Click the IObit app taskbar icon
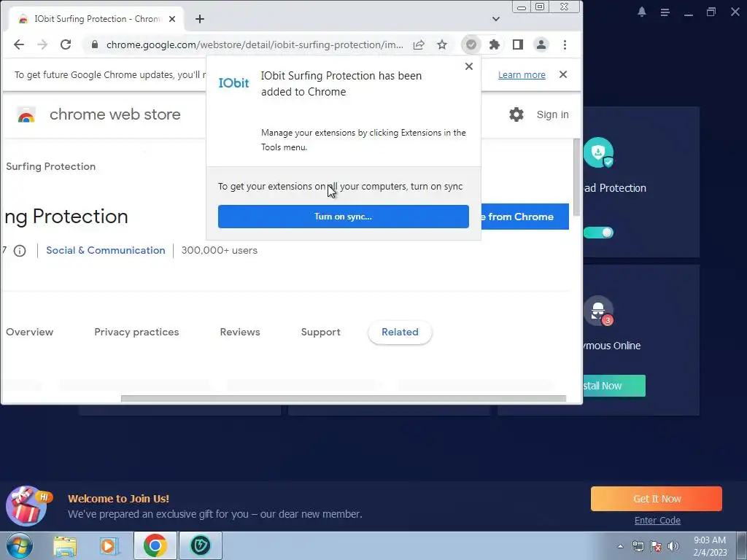The image size is (747, 560). 201,545
